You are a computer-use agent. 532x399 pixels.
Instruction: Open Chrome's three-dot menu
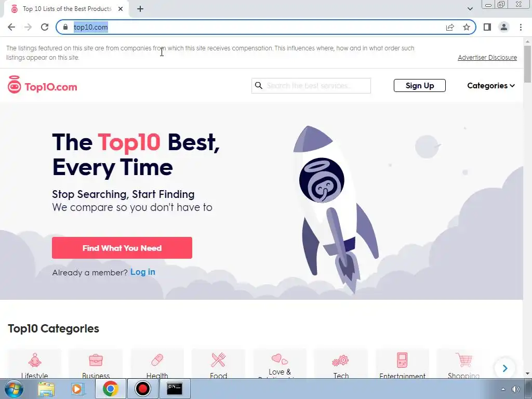(521, 27)
